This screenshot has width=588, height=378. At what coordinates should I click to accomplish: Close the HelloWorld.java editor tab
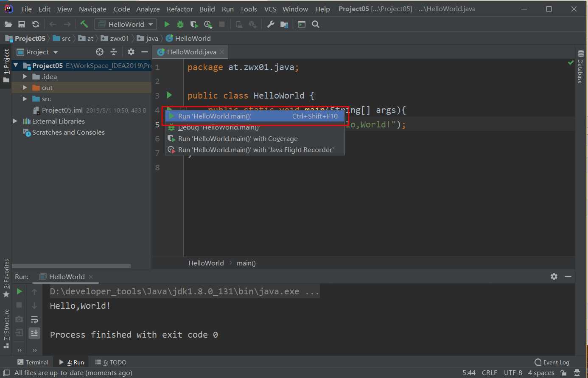coord(222,52)
